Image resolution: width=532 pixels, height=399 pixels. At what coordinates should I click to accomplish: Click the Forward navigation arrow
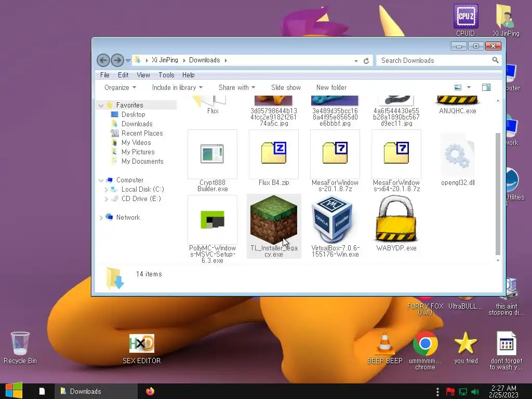(117, 60)
